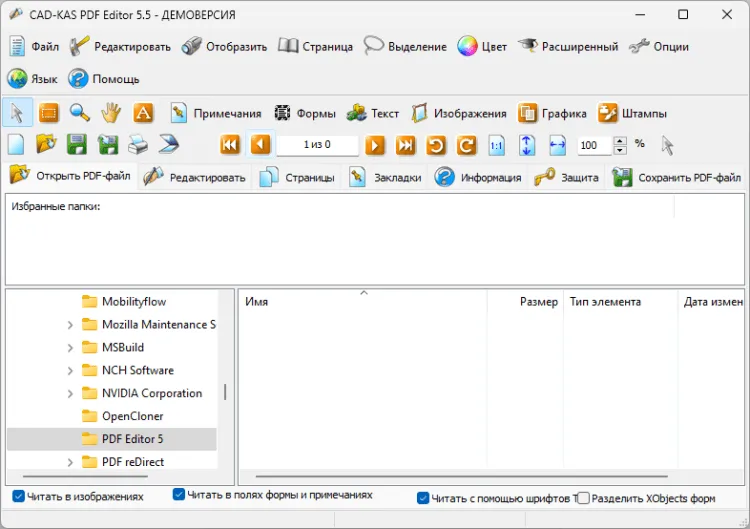The height and width of the screenshot is (529, 750).
Task: Open the Помощь menu
Action: (x=104, y=78)
